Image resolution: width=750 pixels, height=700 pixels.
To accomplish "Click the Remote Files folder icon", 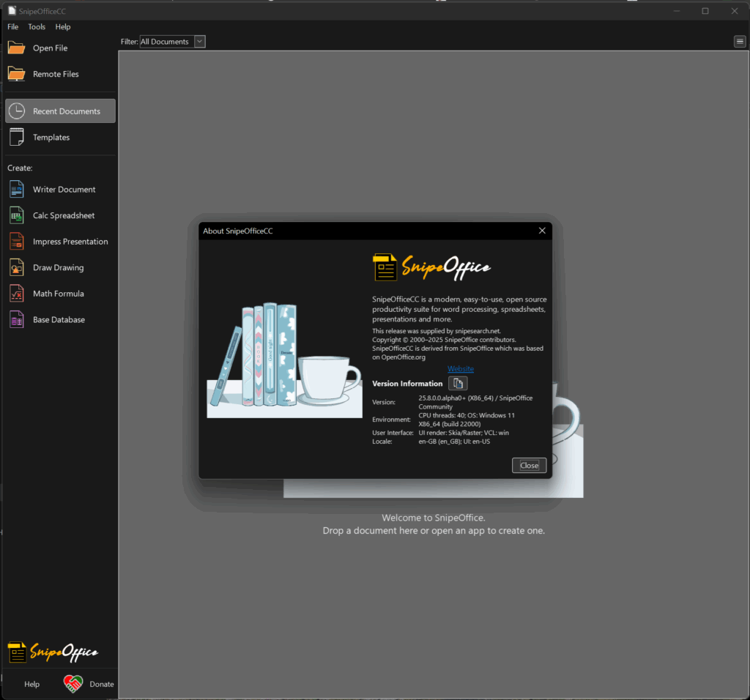I will [16, 74].
